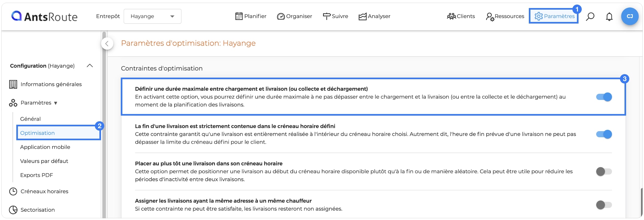Open the Général settings item
The width and height of the screenshot is (644, 220).
(30, 119)
